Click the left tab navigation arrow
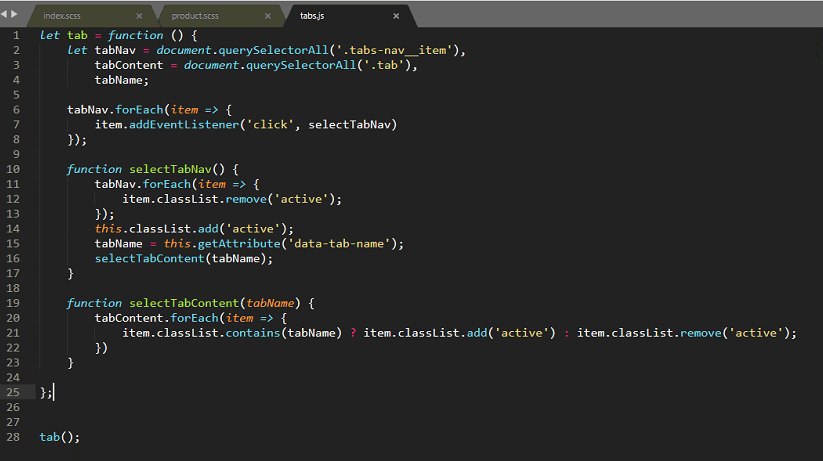This screenshot has height=461, width=823. 4,14
